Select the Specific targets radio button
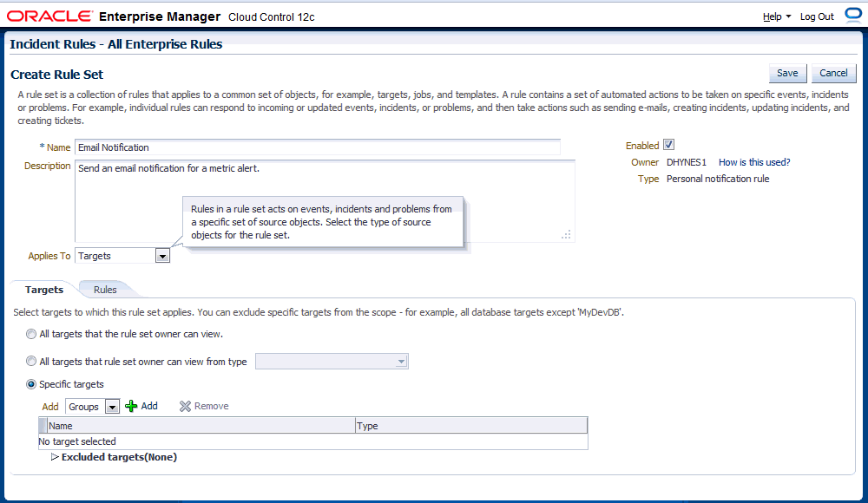 31,384
